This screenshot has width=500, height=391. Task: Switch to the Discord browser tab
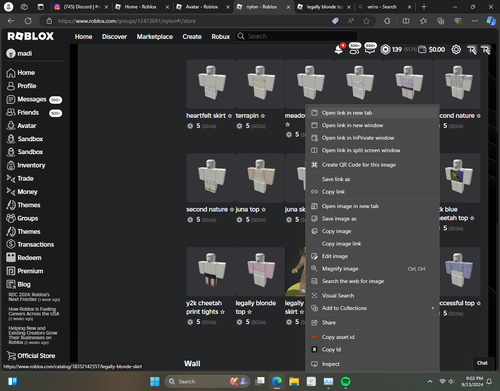point(81,7)
